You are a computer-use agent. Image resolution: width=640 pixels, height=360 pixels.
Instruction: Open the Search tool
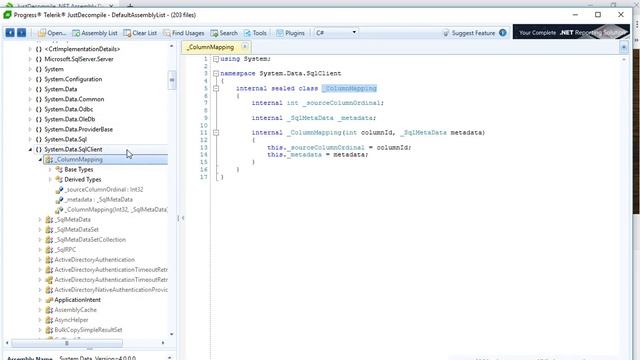pos(224,33)
